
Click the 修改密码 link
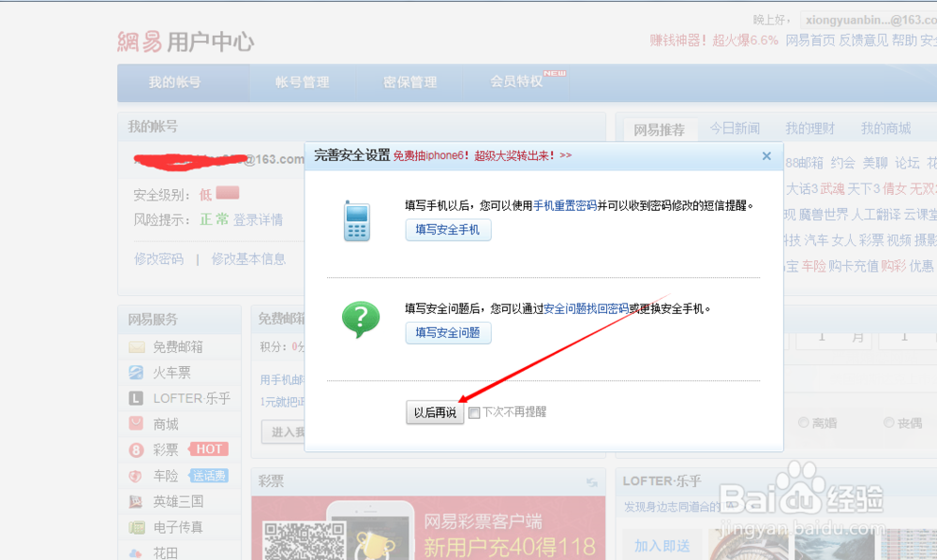158,259
